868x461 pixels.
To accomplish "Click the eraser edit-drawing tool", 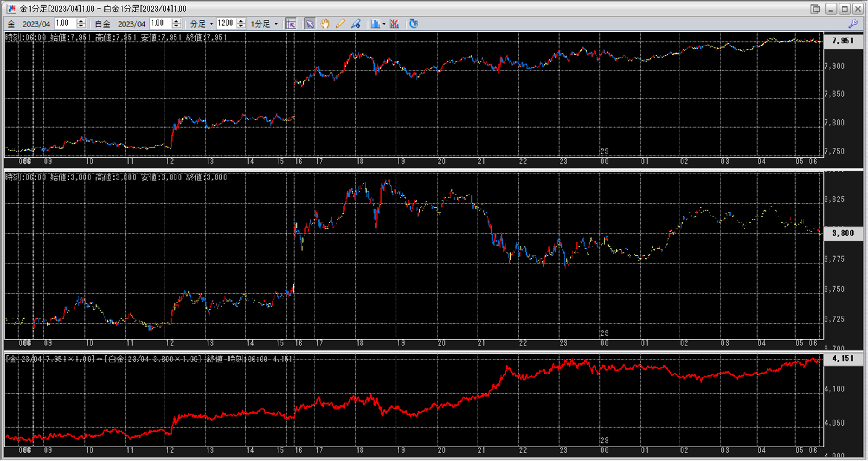I will (x=356, y=24).
